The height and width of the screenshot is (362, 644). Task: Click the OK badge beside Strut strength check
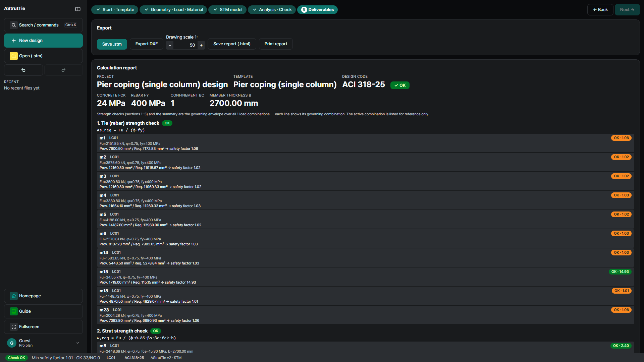coord(156,331)
